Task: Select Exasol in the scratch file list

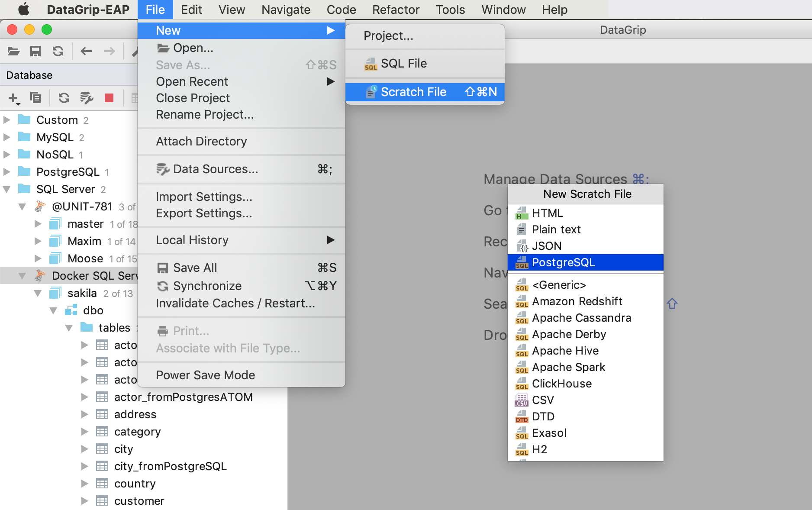Action: coord(585,433)
